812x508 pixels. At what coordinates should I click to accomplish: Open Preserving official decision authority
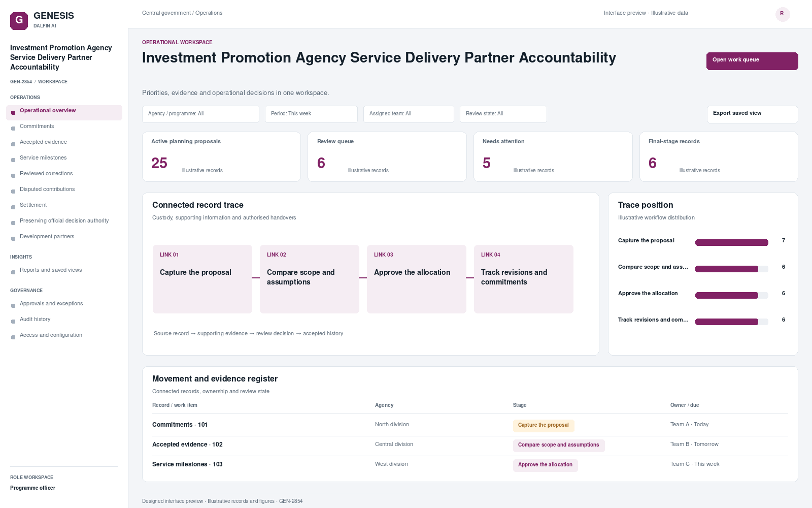click(x=64, y=221)
